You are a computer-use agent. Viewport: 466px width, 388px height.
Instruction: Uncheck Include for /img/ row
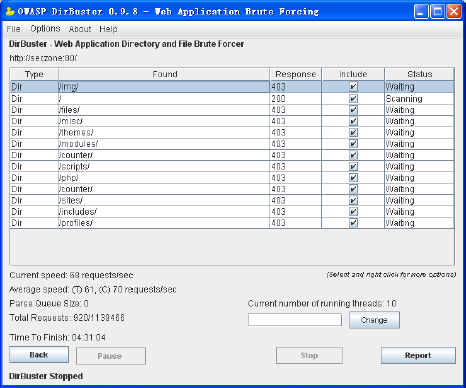point(353,87)
